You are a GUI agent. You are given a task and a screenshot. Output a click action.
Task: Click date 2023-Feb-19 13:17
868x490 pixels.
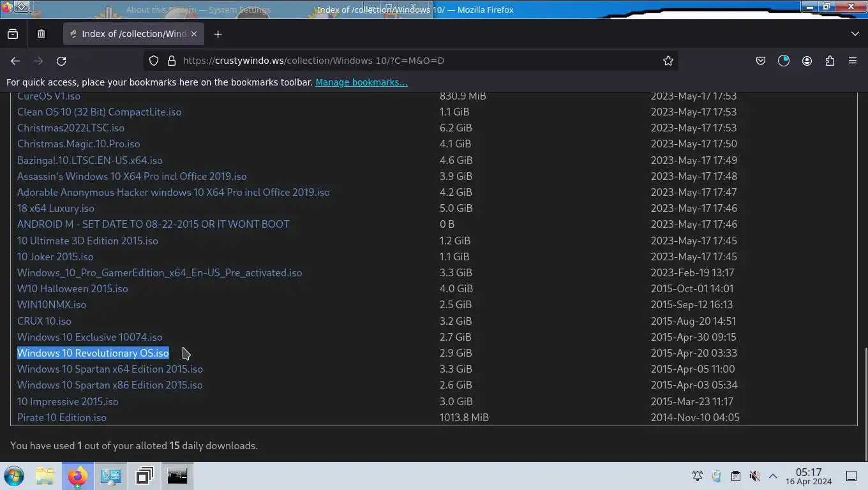click(x=692, y=272)
